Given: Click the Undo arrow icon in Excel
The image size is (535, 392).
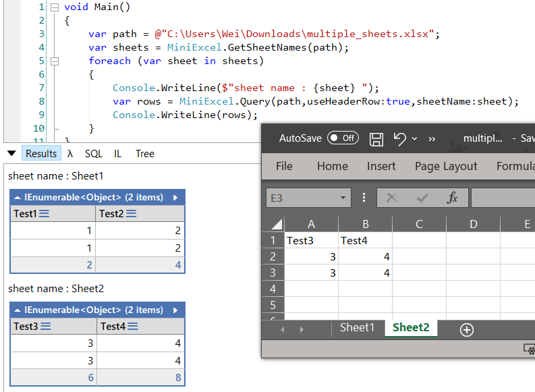Looking at the screenshot, I should coord(400,139).
